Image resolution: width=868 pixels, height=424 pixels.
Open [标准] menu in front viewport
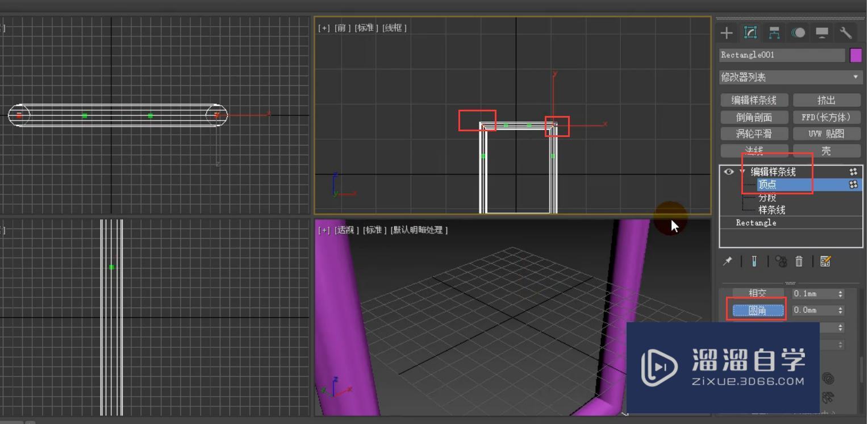[x=366, y=28]
